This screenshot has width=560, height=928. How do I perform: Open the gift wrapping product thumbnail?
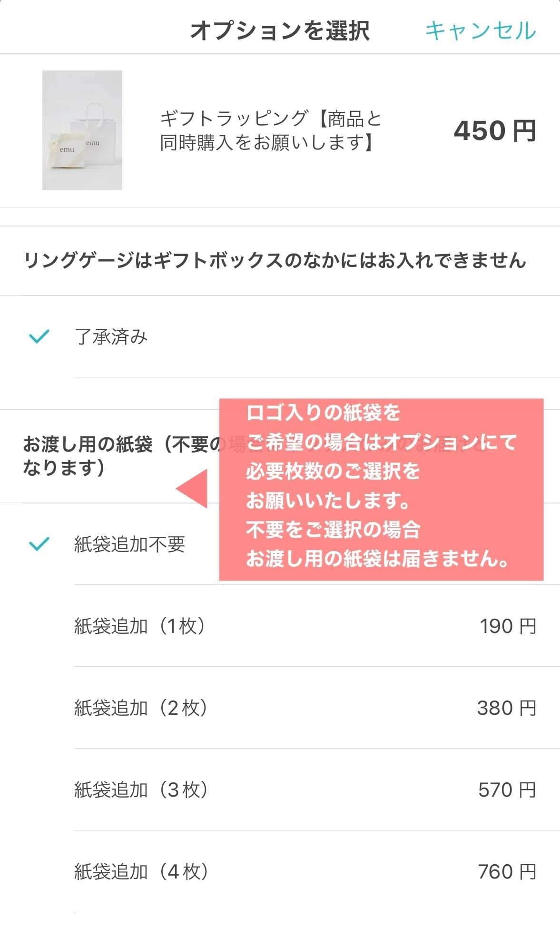pyautogui.click(x=82, y=130)
